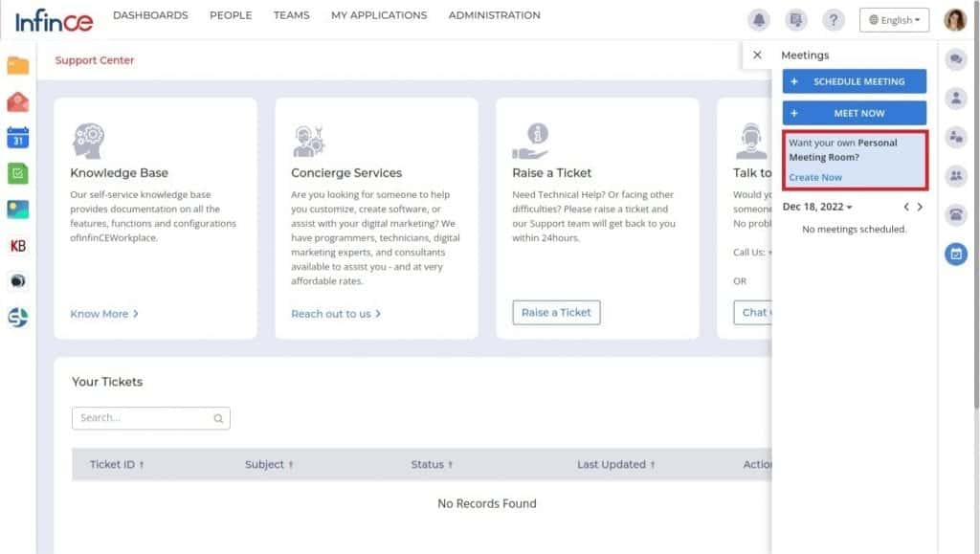The image size is (980, 554).
Task: Open the blue calendar app icon
Action: pyautogui.click(x=18, y=138)
